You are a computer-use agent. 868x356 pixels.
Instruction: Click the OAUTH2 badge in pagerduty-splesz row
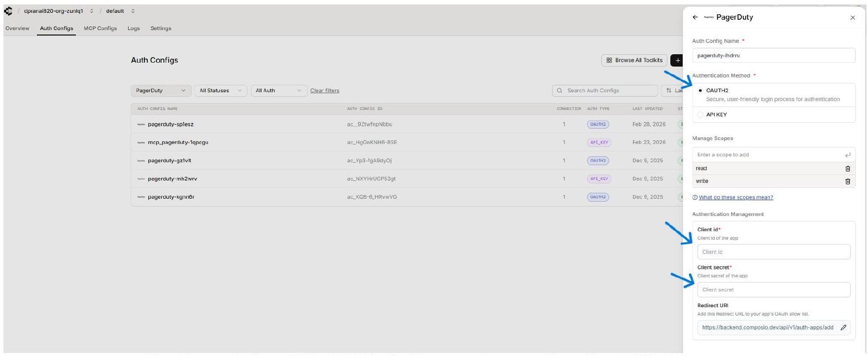click(598, 125)
